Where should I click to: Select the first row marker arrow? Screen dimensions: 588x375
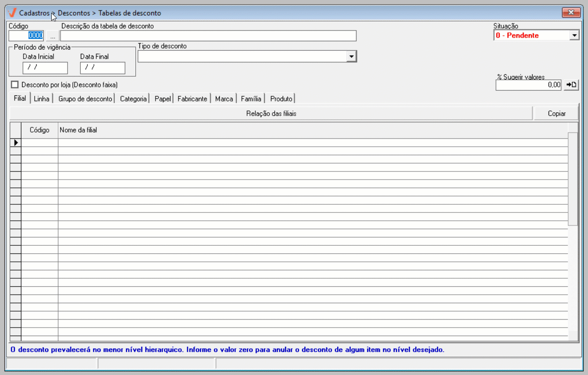pyautogui.click(x=15, y=142)
